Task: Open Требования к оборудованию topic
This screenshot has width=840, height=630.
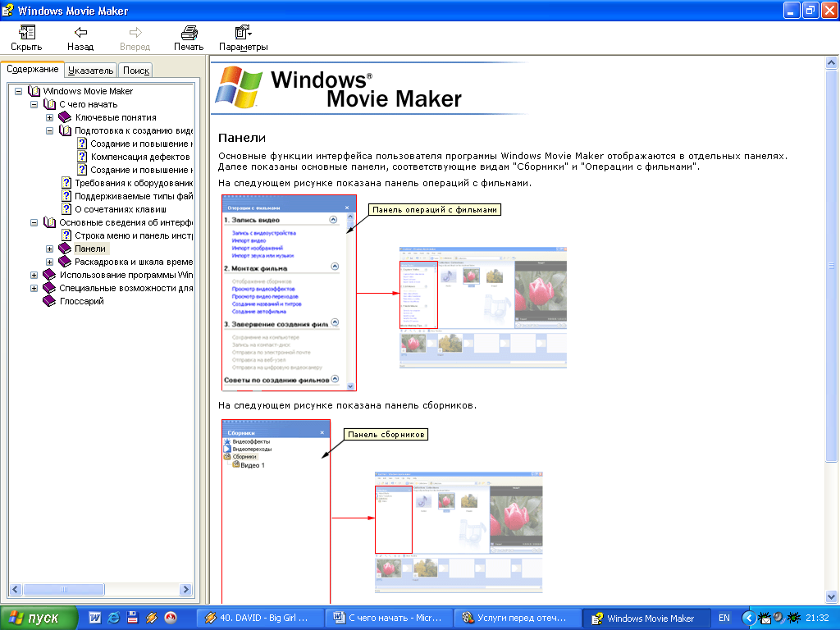Action: (x=134, y=183)
